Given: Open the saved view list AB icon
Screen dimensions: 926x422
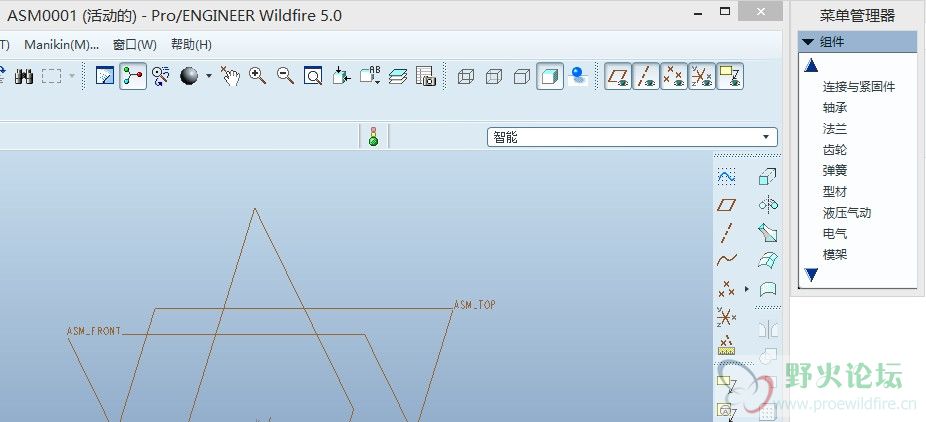Looking at the screenshot, I should (370, 76).
